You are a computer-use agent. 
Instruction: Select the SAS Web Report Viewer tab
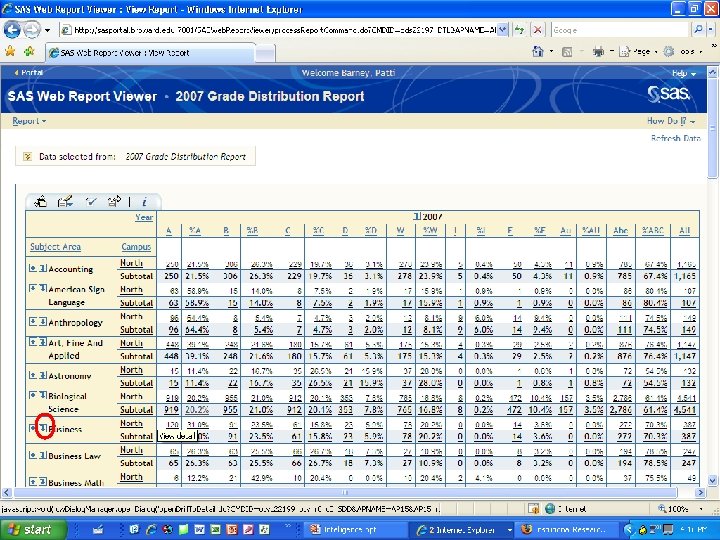[151, 53]
